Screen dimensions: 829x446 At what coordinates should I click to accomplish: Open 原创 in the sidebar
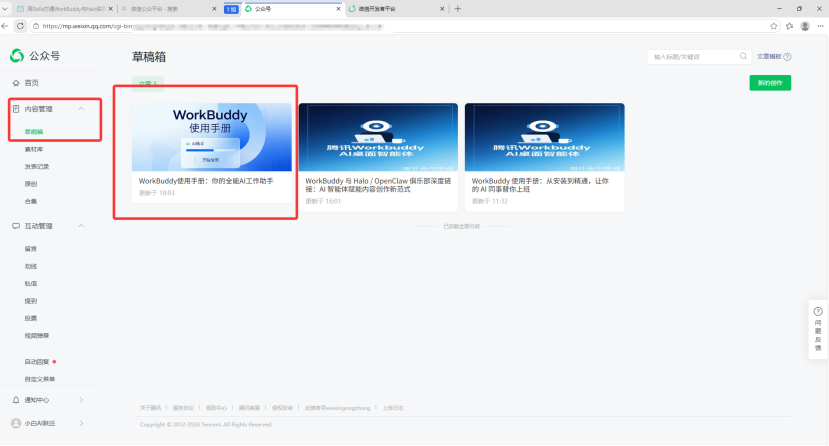[x=31, y=184]
